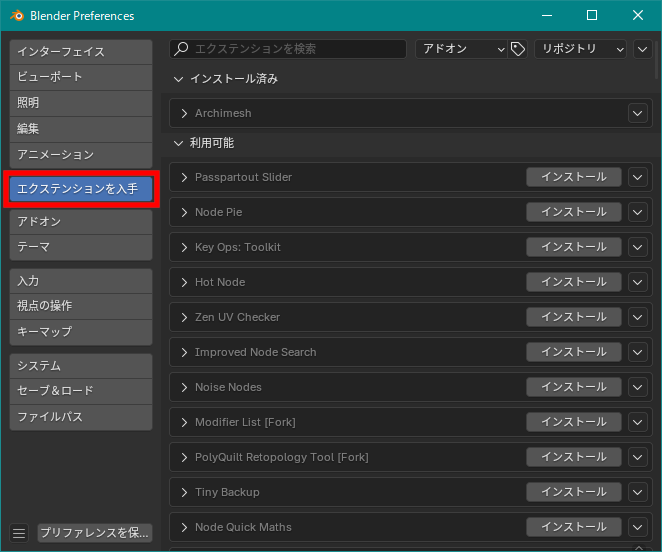Install the Node Quick Maths extension
Viewport: 662px width, 552px height.
coord(574,527)
